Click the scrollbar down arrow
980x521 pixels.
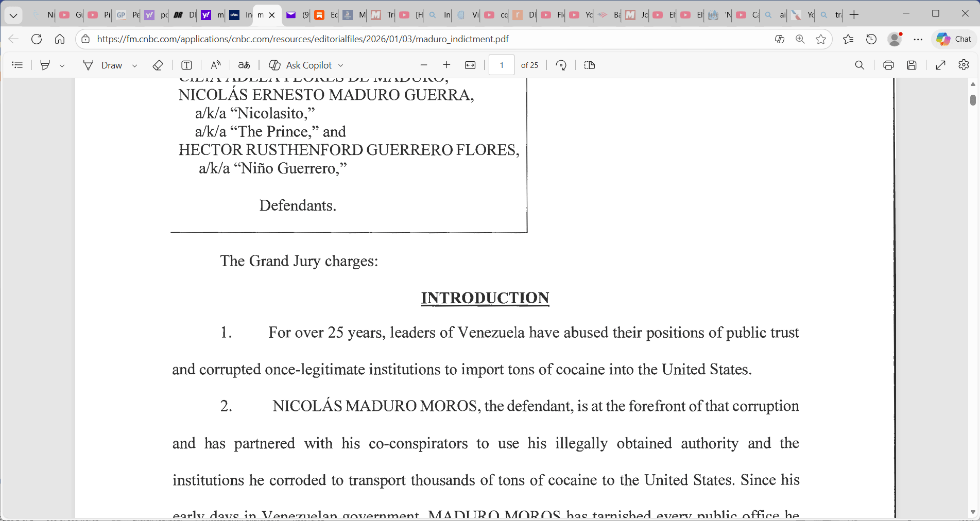pos(973,512)
